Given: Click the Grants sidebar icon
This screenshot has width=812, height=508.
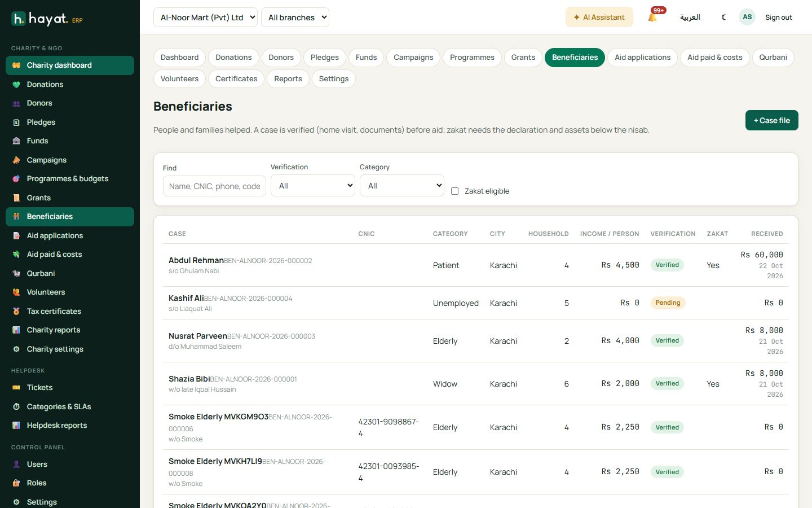Looking at the screenshot, I should (x=16, y=198).
